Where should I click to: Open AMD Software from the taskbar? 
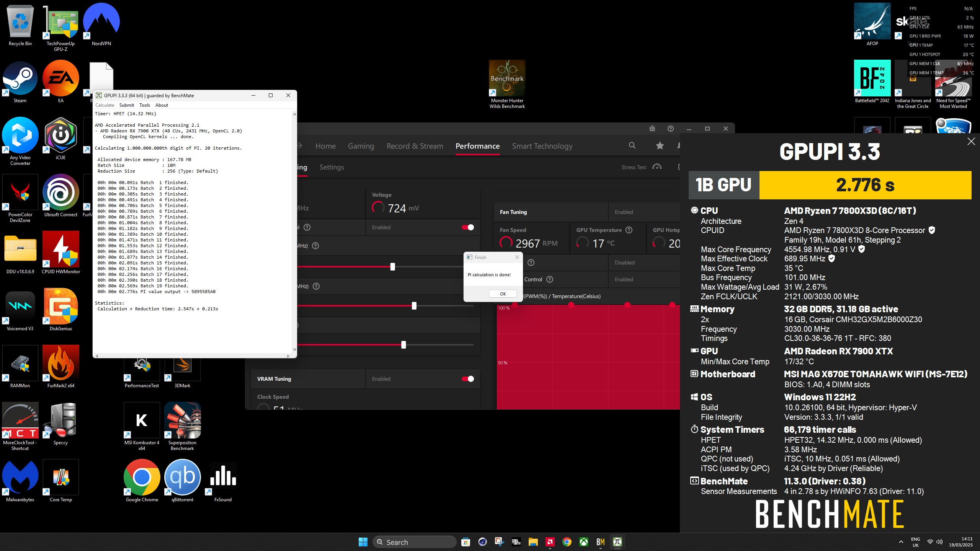click(x=550, y=542)
